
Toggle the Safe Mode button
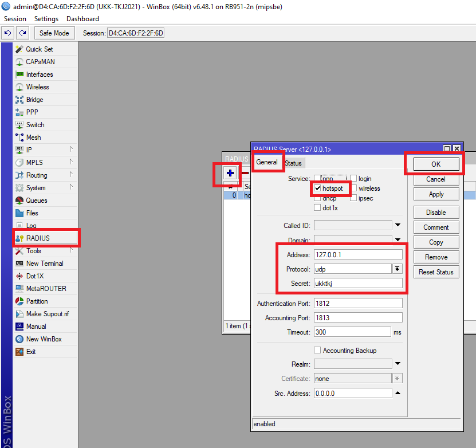tap(54, 33)
